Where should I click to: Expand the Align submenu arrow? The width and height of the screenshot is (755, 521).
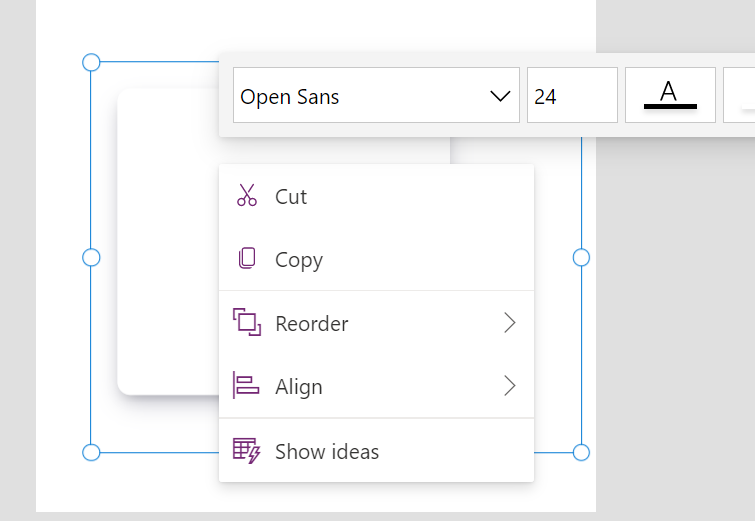pyautogui.click(x=510, y=386)
